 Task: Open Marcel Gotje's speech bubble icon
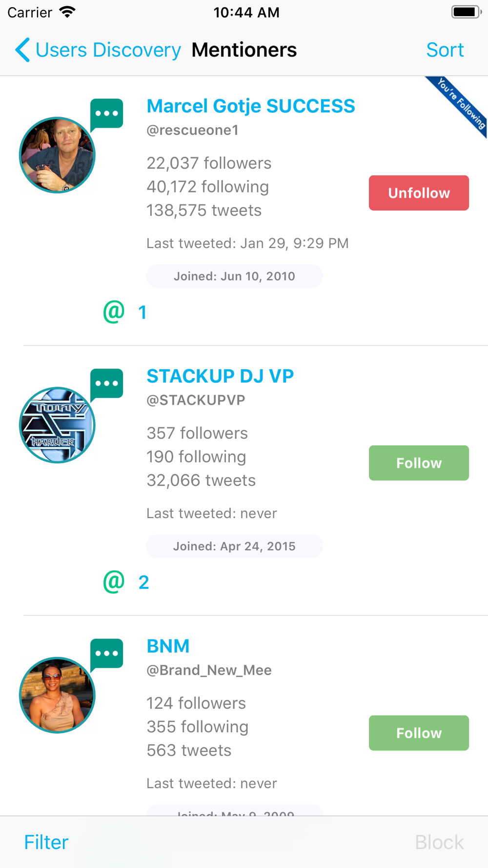tap(106, 115)
